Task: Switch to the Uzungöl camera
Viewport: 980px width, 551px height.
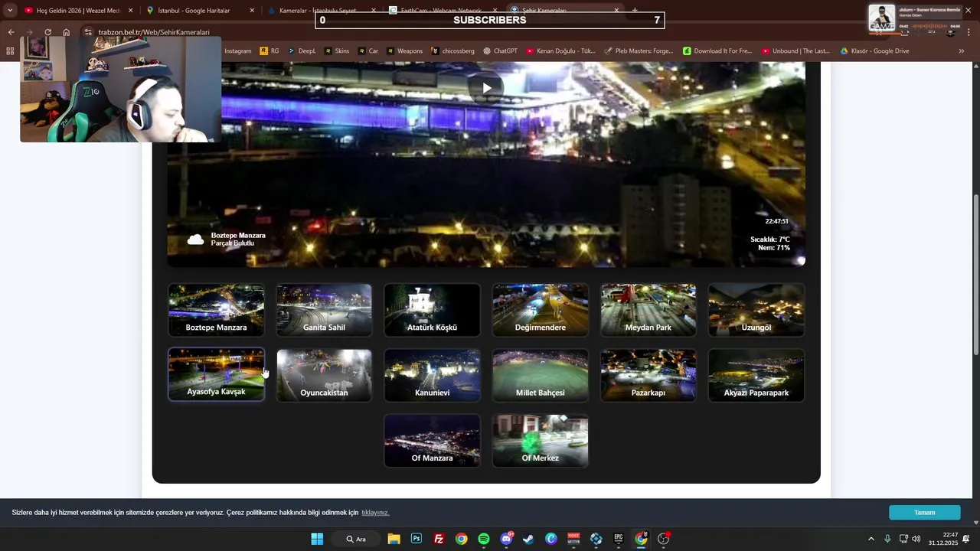Action: coord(756,310)
